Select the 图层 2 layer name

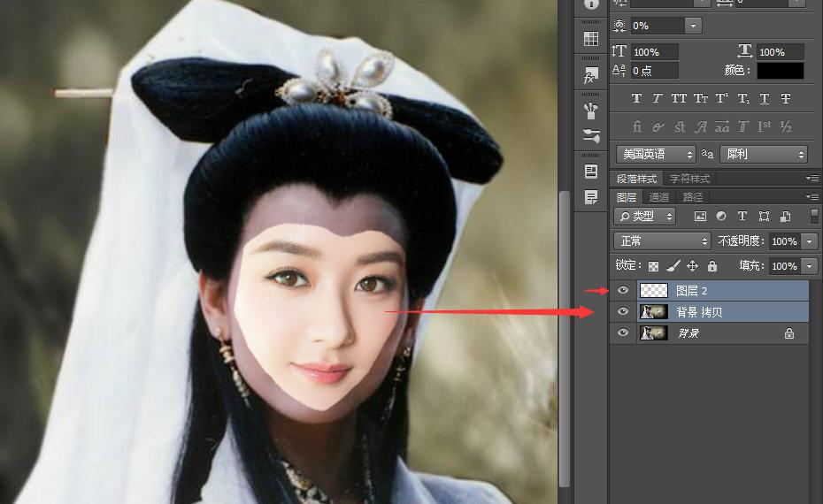691,290
